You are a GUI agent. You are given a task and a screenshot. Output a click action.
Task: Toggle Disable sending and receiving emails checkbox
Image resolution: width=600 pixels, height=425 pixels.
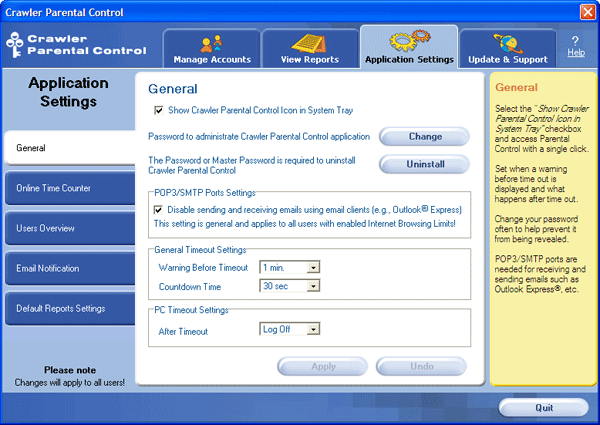coord(158,210)
